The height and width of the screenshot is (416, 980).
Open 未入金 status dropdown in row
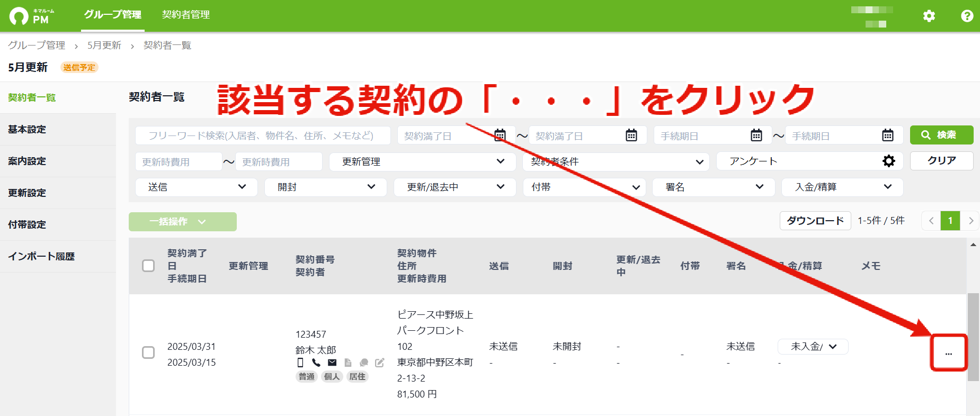point(813,347)
